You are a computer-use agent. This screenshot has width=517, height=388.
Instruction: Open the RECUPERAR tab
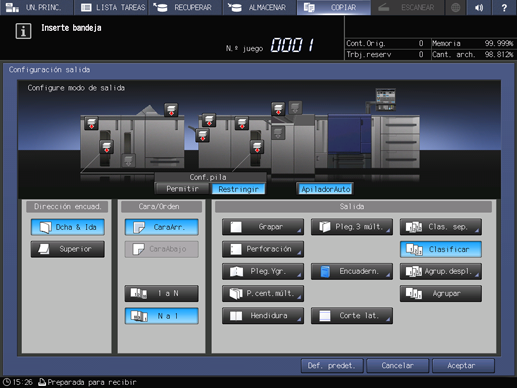pos(185,7)
